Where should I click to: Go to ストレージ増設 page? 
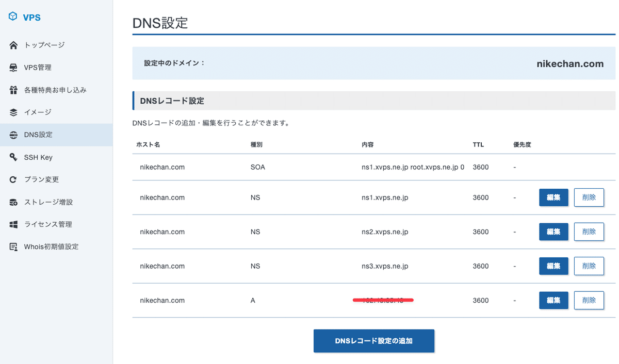point(56,202)
